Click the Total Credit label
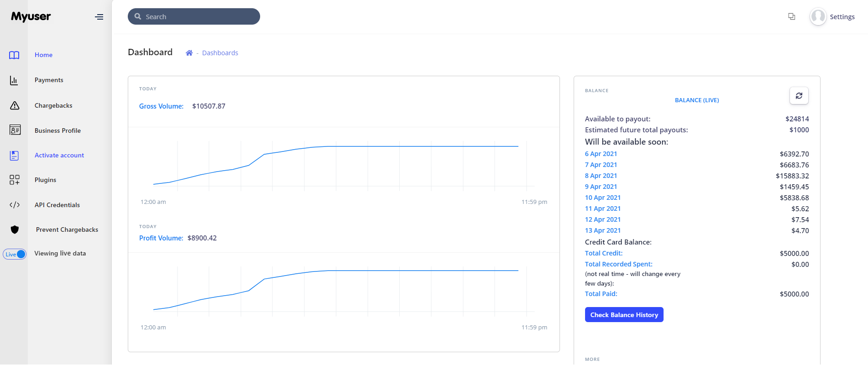Image resolution: width=868 pixels, height=370 pixels. click(603, 253)
